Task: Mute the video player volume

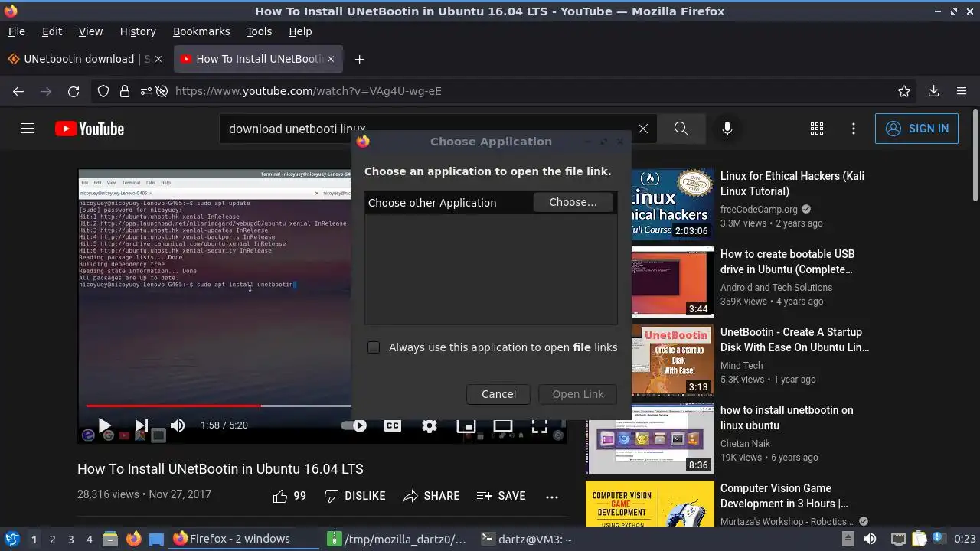Action: pos(178,425)
